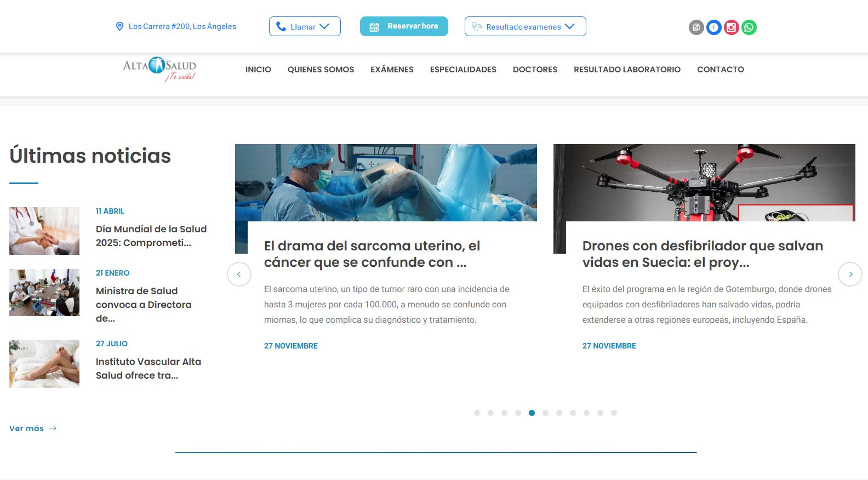The height and width of the screenshot is (480, 868).
Task: Open the Drones con desfibrilador article title
Action: (703, 254)
